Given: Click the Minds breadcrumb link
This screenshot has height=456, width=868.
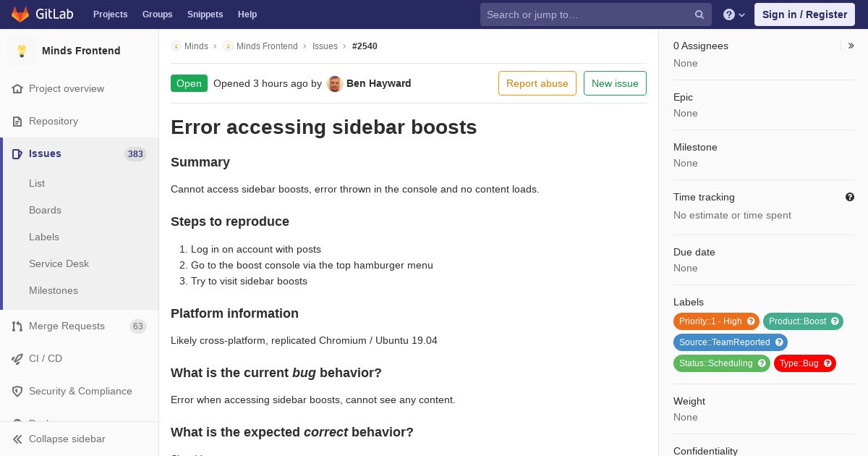Looking at the screenshot, I should tap(196, 46).
